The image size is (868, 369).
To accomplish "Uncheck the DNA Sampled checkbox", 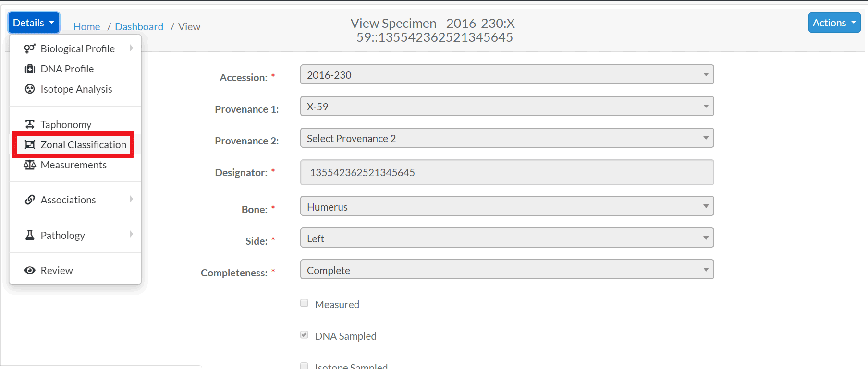I will tap(304, 334).
